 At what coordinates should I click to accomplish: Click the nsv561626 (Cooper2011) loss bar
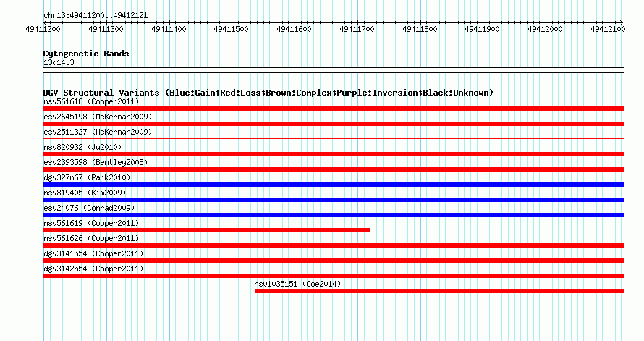tap(333, 245)
